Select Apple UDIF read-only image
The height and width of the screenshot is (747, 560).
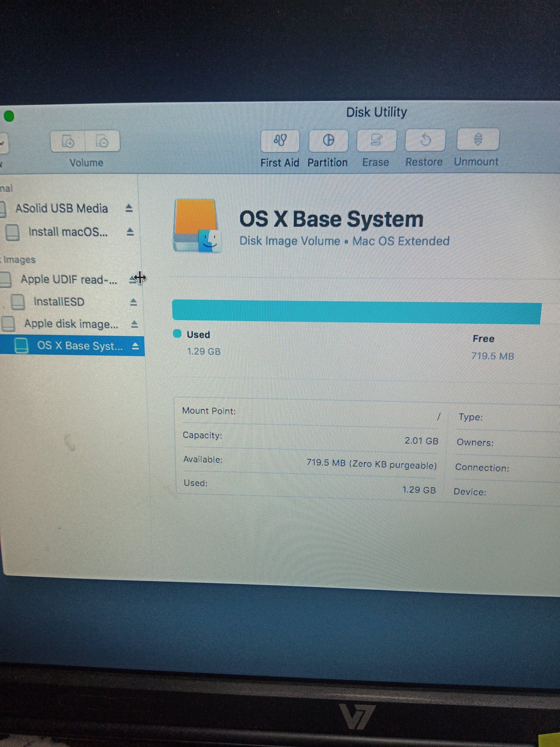tap(69, 279)
